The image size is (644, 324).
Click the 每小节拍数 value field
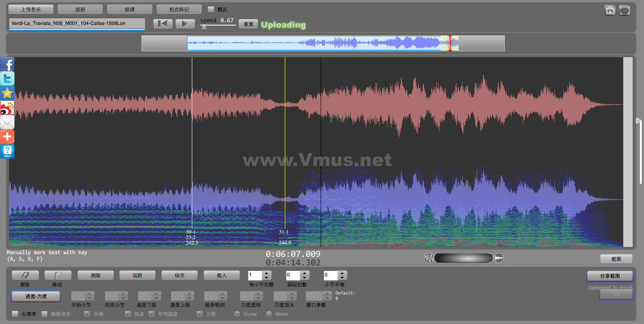pyautogui.click(x=255, y=275)
